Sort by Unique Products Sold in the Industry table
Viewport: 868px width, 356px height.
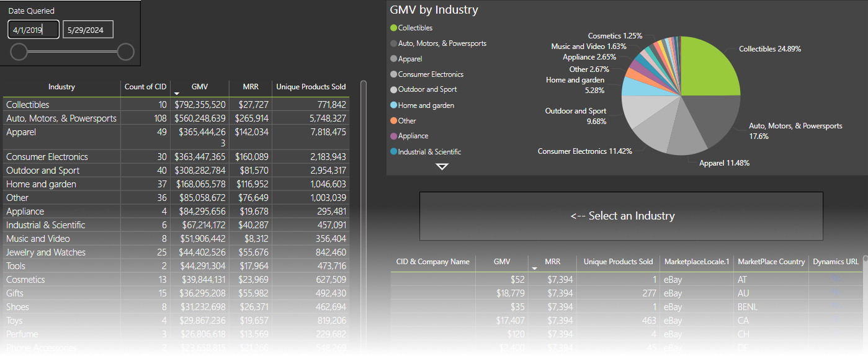(x=311, y=87)
